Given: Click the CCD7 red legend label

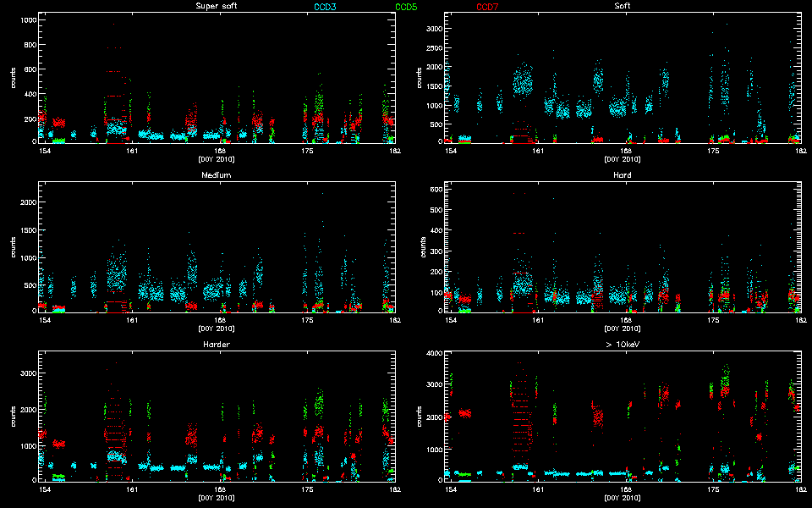Looking at the screenshot, I should [487, 8].
